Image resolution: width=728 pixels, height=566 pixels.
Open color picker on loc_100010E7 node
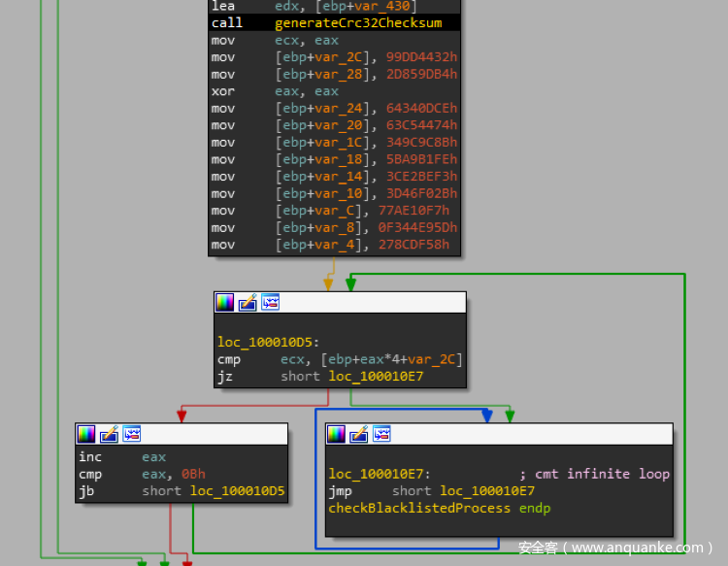tap(337, 434)
